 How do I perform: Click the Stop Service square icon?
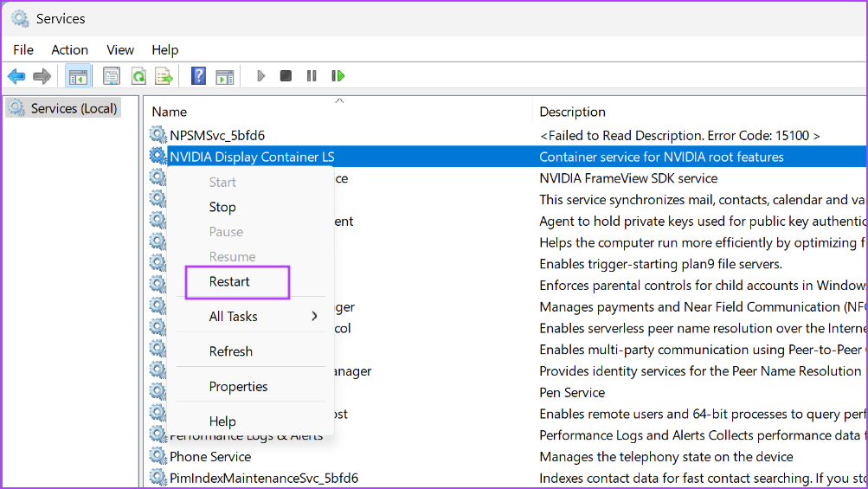coord(286,76)
